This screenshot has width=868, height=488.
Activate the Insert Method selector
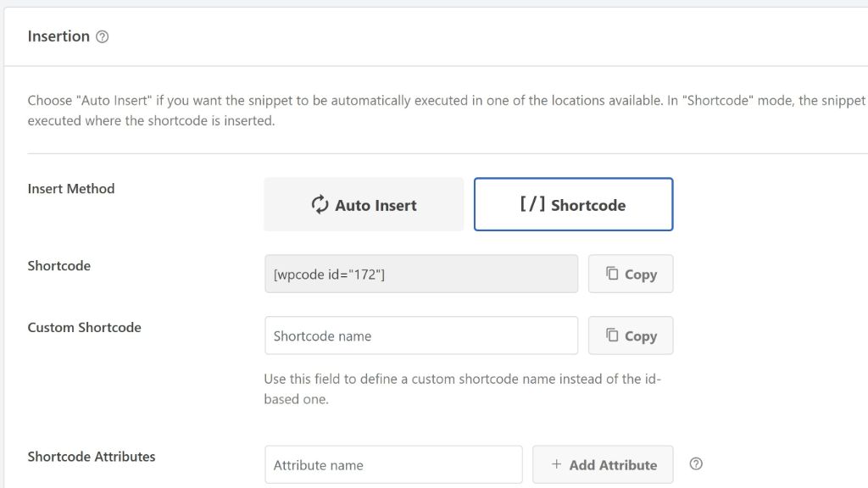[469, 204]
